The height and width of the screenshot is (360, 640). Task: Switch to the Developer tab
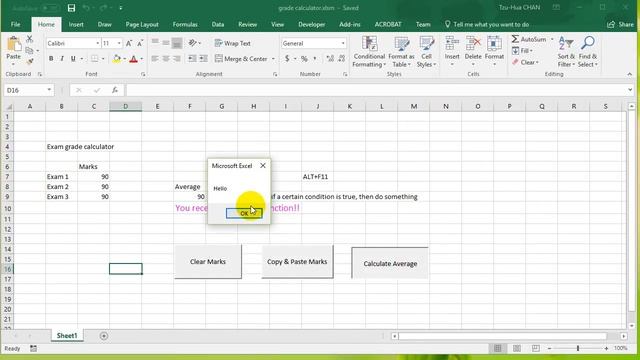pos(311,24)
